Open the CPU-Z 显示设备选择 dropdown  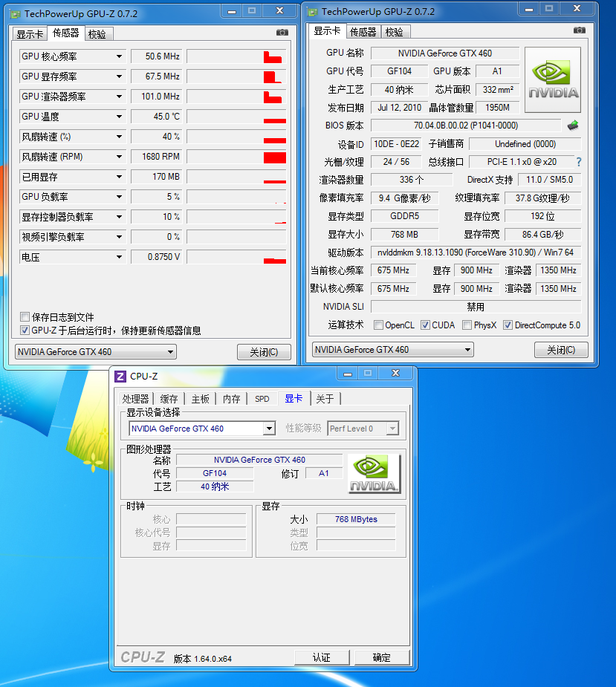coord(269,429)
